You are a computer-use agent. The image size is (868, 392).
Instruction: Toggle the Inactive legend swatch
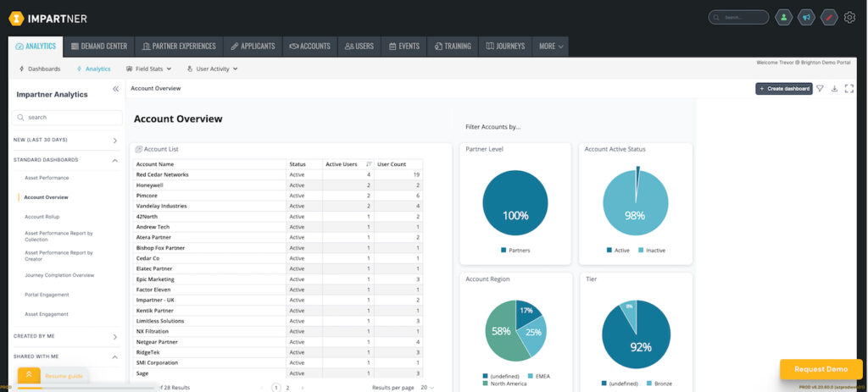point(641,251)
